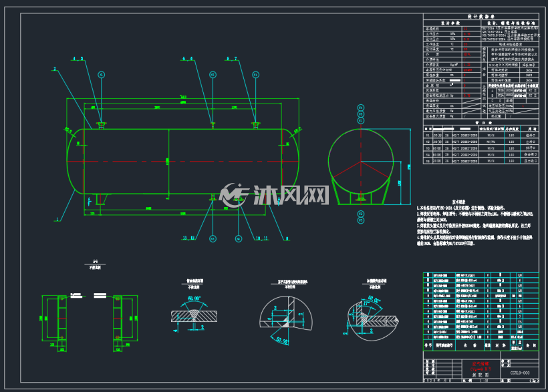Click the part callout numbers 4 3

click(78, 59)
